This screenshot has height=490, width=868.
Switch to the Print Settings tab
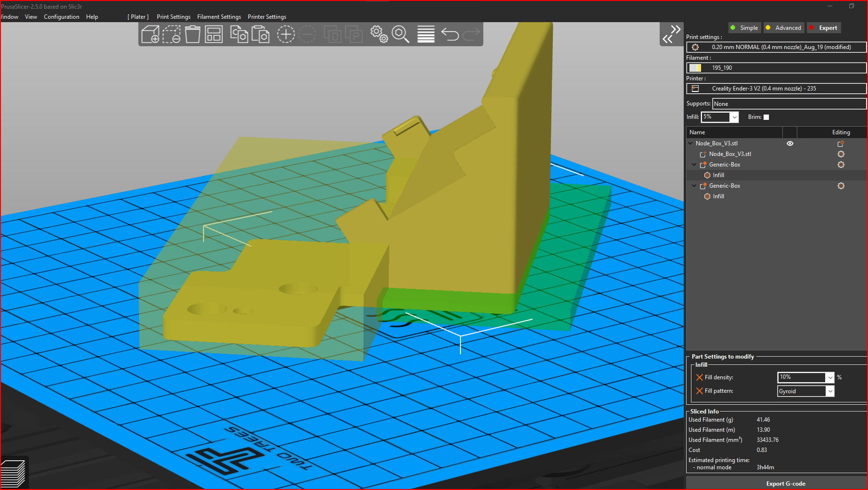click(174, 17)
